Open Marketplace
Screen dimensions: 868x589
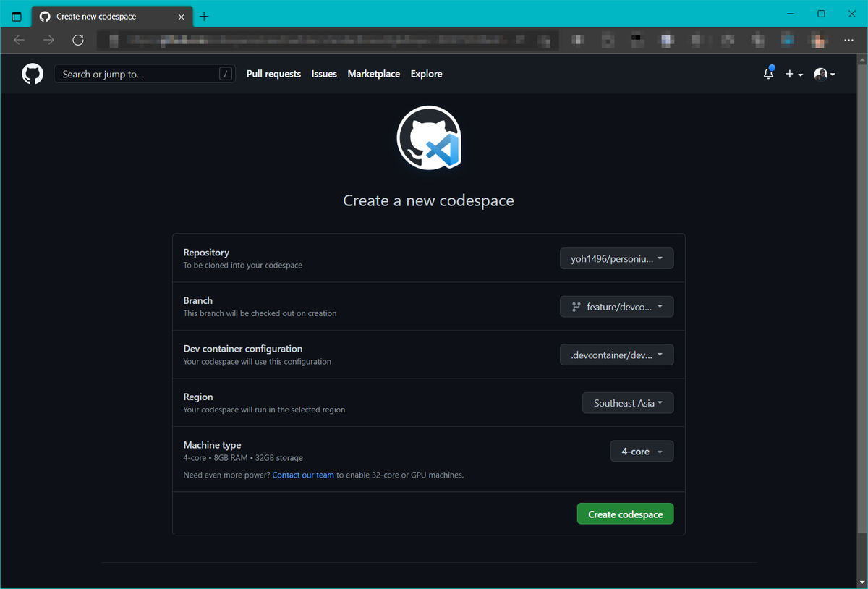[x=373, y=74]
